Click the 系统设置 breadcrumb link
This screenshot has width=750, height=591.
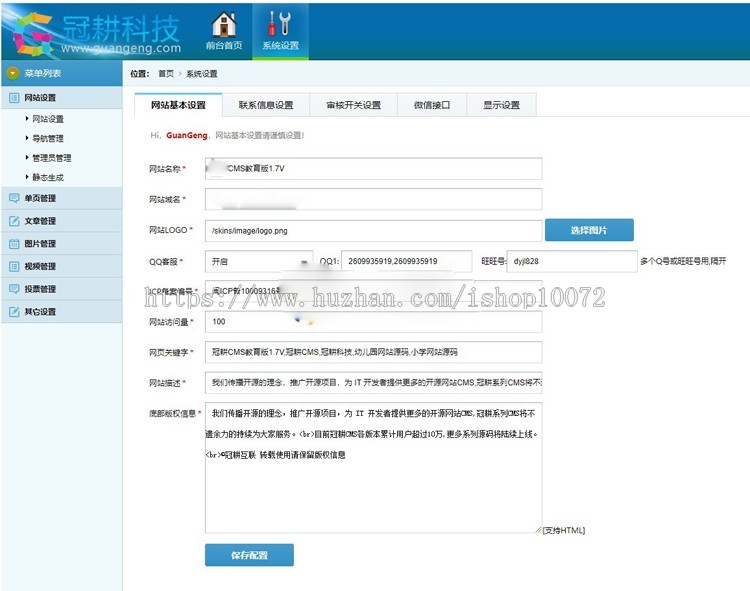point(202,74)
